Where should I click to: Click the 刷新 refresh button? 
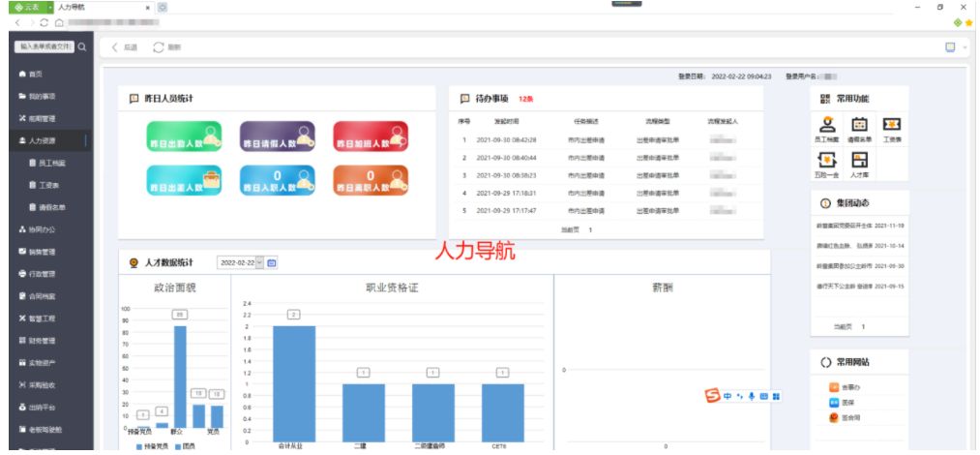pyautogui.click(x=166, y=47)
